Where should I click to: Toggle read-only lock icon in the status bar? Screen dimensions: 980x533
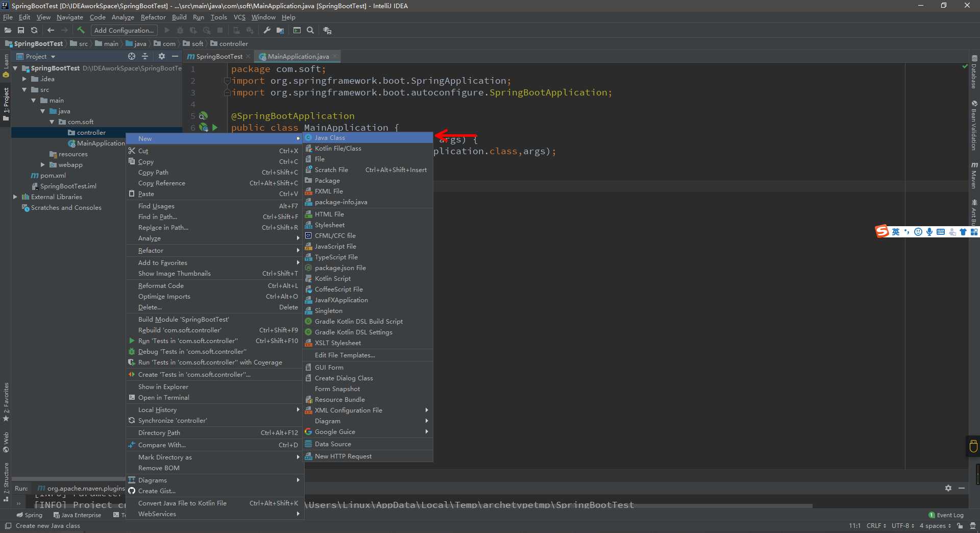pyautogui.click(x=960, y=526)
